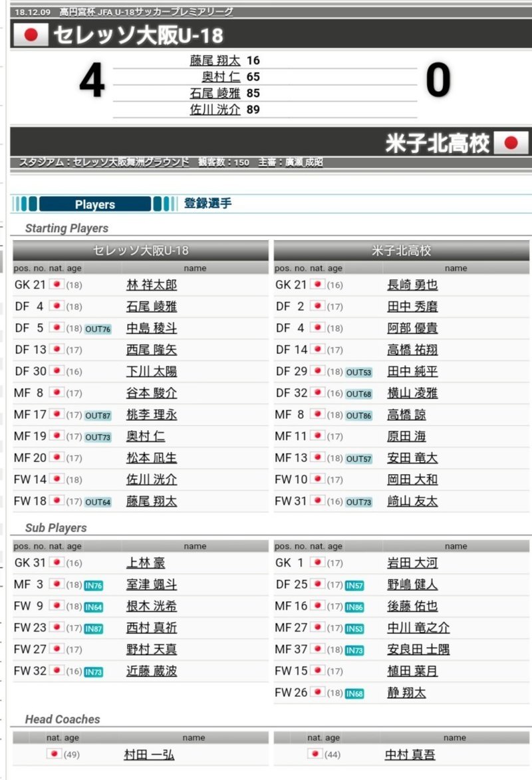Open substitute 安良田 士隅 page

pos(418,650)
